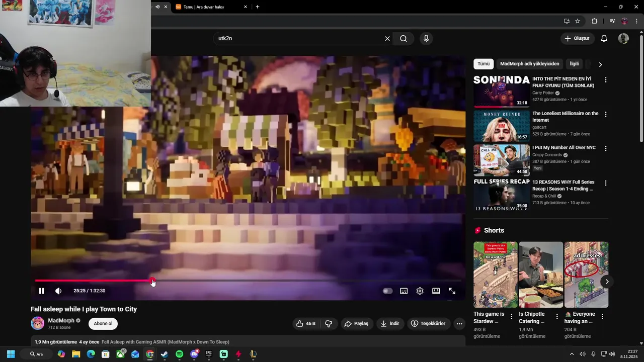Open The Loneliest Millionaire on the Internet
Image resolution: width=644 pixels, height=362 pixels.
tap(566, 117)
